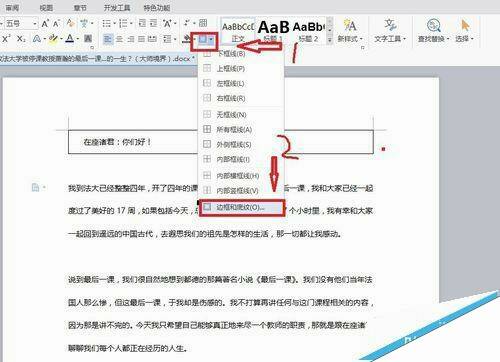Screen dimensions: 500x362
Task: Clear formatting with the eraser A icon
Action: click(x=70, y=23)
